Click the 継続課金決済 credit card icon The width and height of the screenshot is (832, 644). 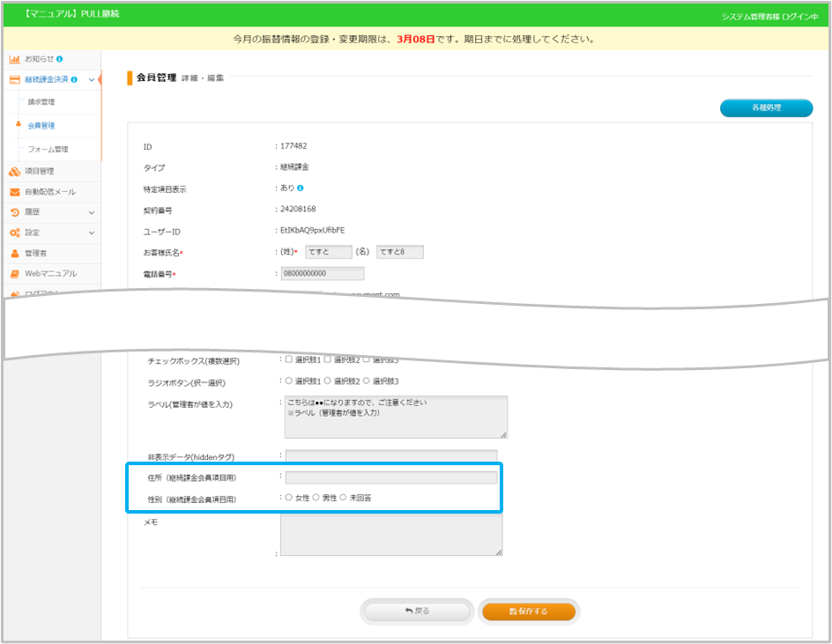[x=14, y=80]
